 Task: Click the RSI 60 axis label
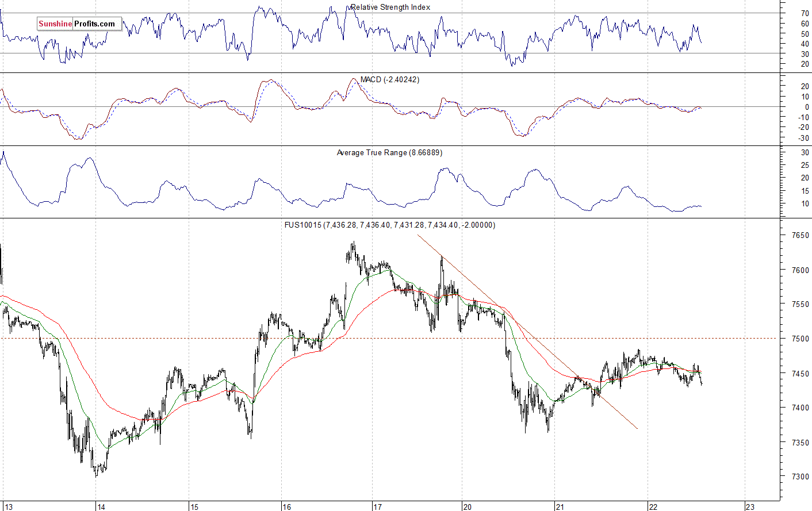[x=805, y=24]
